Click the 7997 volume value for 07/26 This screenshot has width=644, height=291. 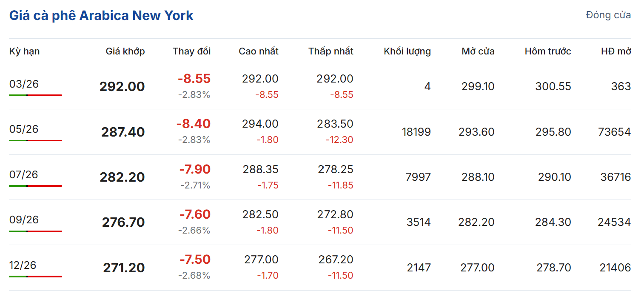pyautogui.click(x=418, y=177)
